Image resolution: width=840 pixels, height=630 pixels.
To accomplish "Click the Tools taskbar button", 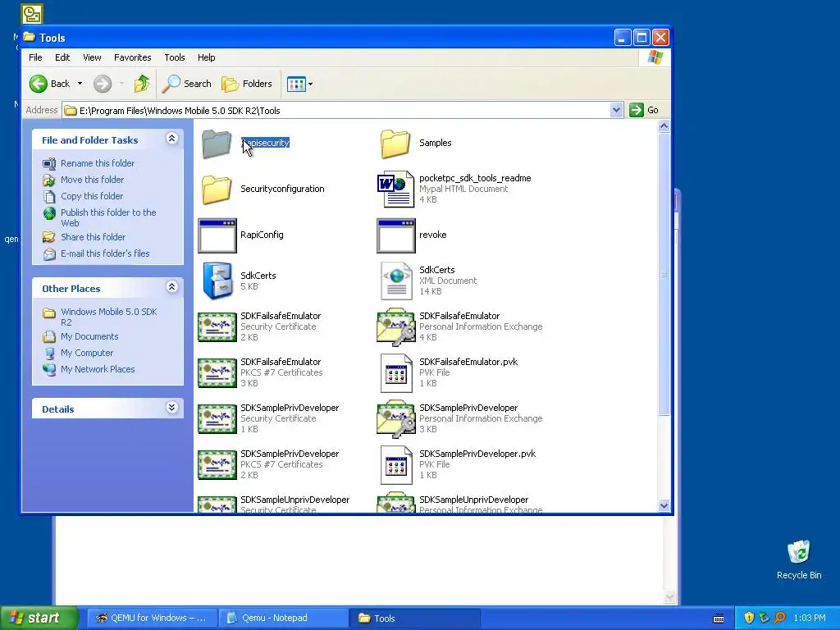I will (x=414, y=618).
